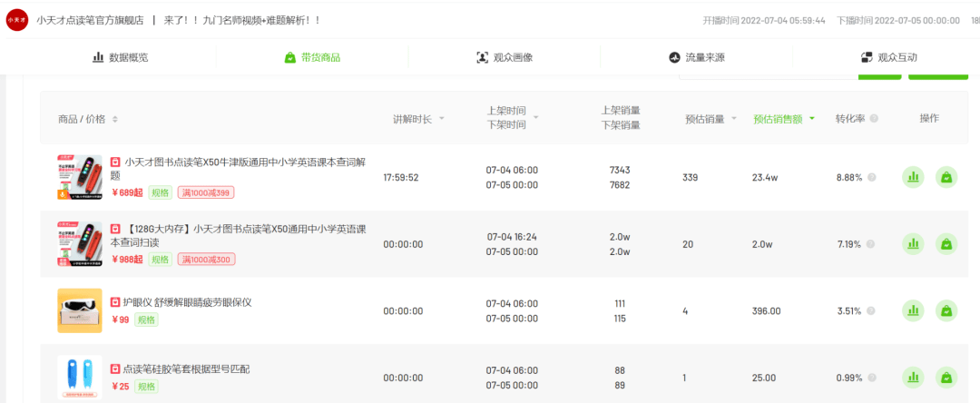
Task: Click 规格 tag on ¥99 护眼仪 product
Action: pyautogui.click(x=147, y=319)
